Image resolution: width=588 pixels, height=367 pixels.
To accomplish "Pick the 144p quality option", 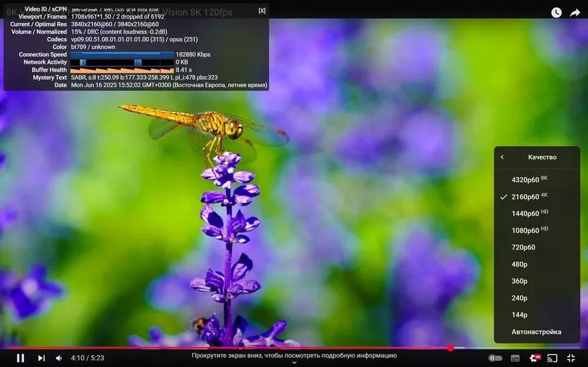I will pos(520,315).
